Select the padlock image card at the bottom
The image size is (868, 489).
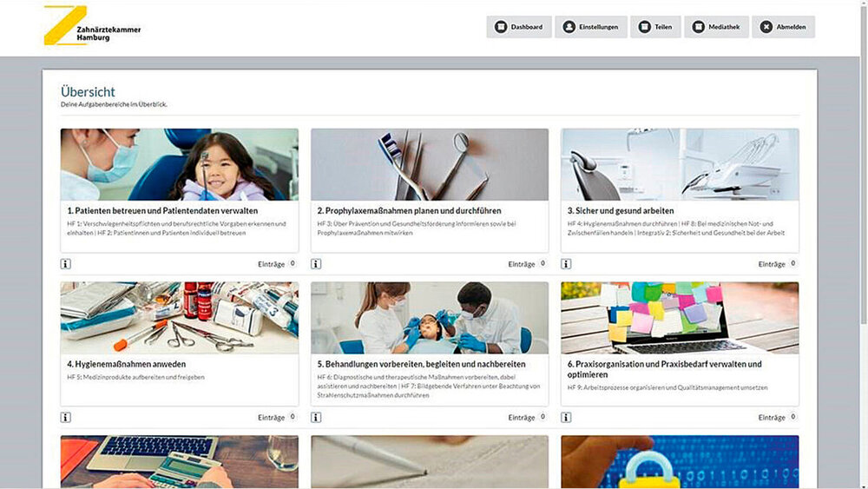[680, 461]
